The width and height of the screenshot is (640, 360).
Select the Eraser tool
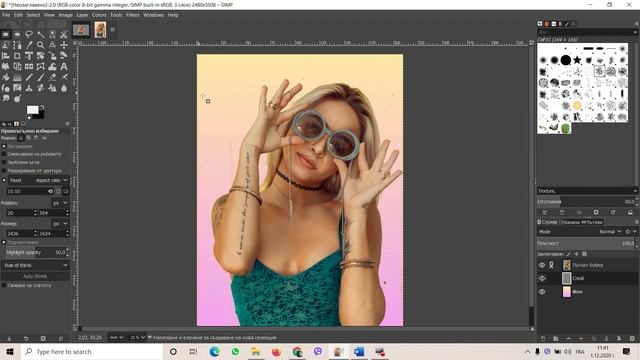[52, 77]
